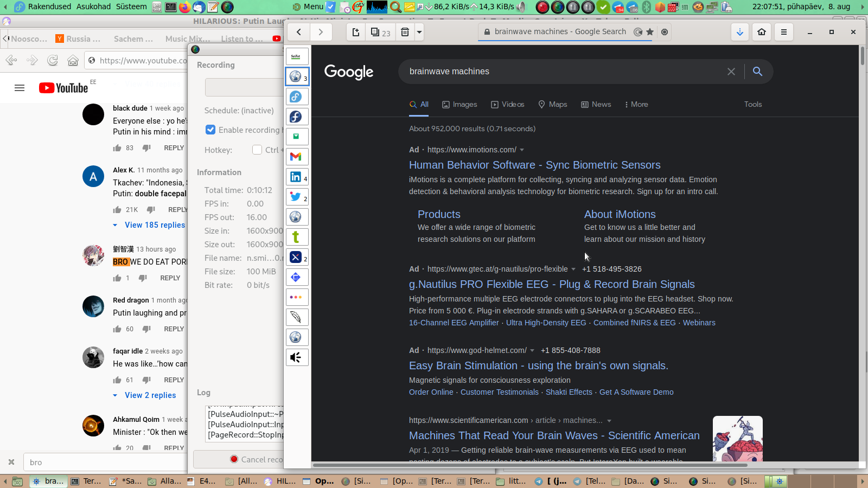Screen dimensions: 868x488
Task: Click the Cancel recording button
Action: [x=239, y=459]
